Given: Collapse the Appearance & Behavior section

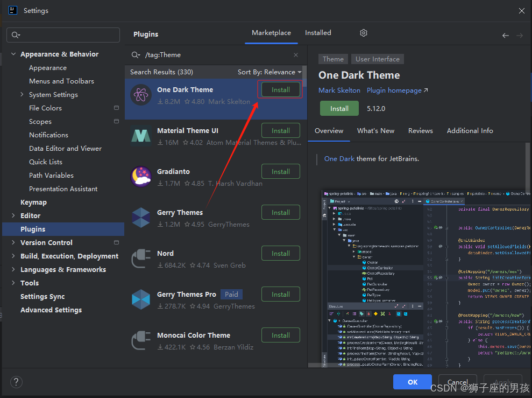Looking at the screenshot, I should [x=13, y=54].
